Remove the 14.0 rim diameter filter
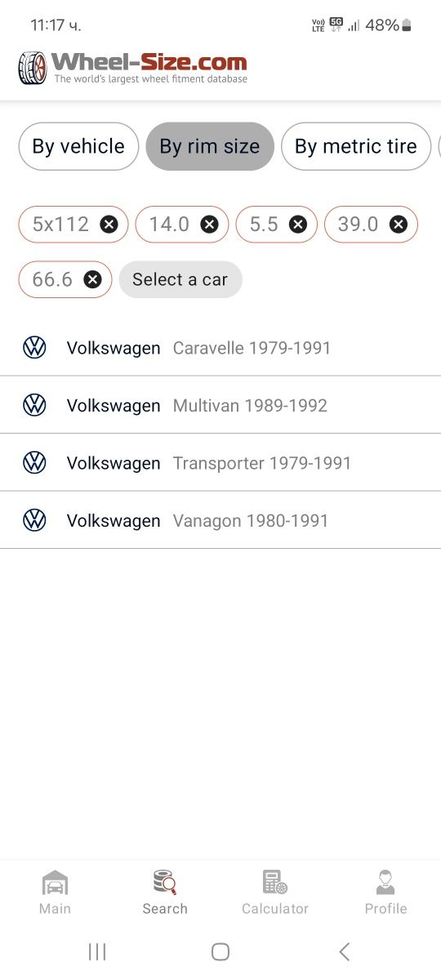The image size is (441, 980). tap(209, 225)
